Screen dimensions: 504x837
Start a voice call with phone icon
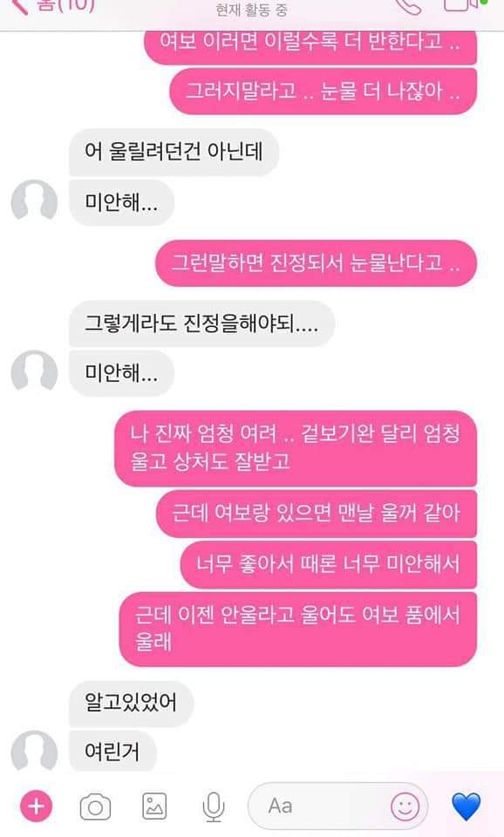pos(408,6)
